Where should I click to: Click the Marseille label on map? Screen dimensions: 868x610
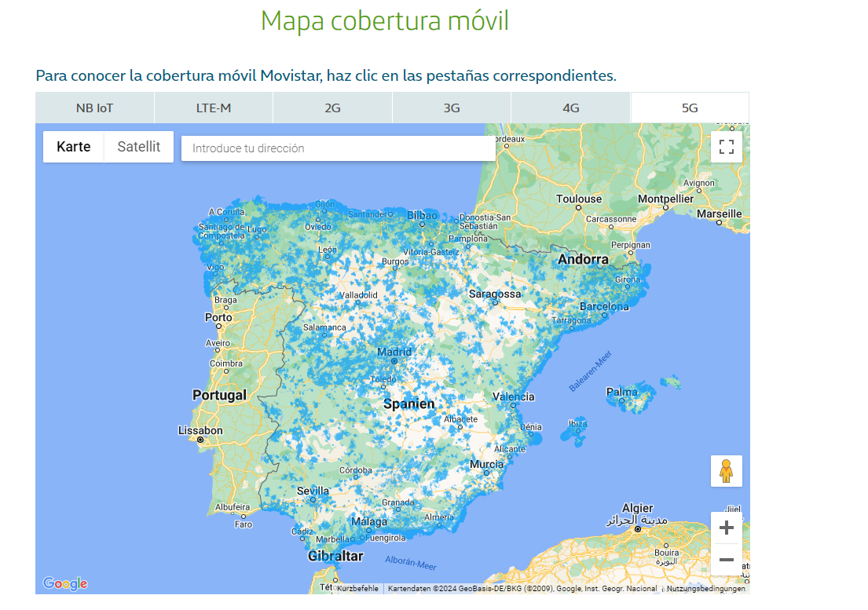[x=719, y=214]
